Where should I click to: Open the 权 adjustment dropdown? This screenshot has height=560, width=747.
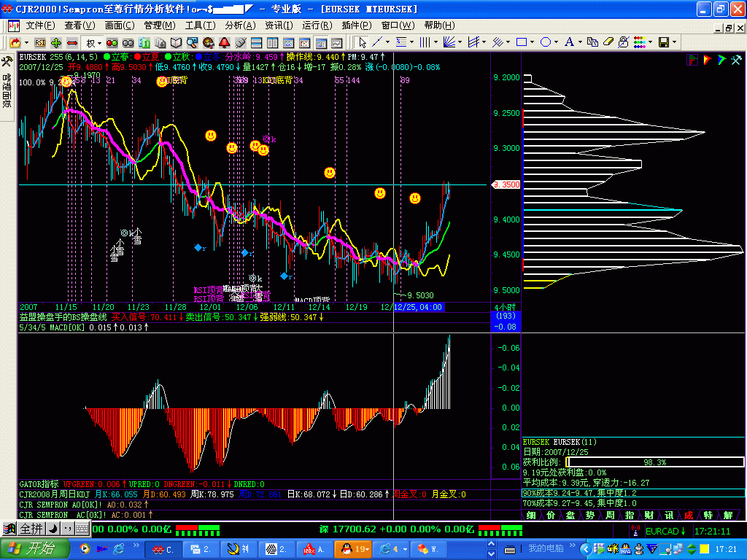(x=93, y=43)
